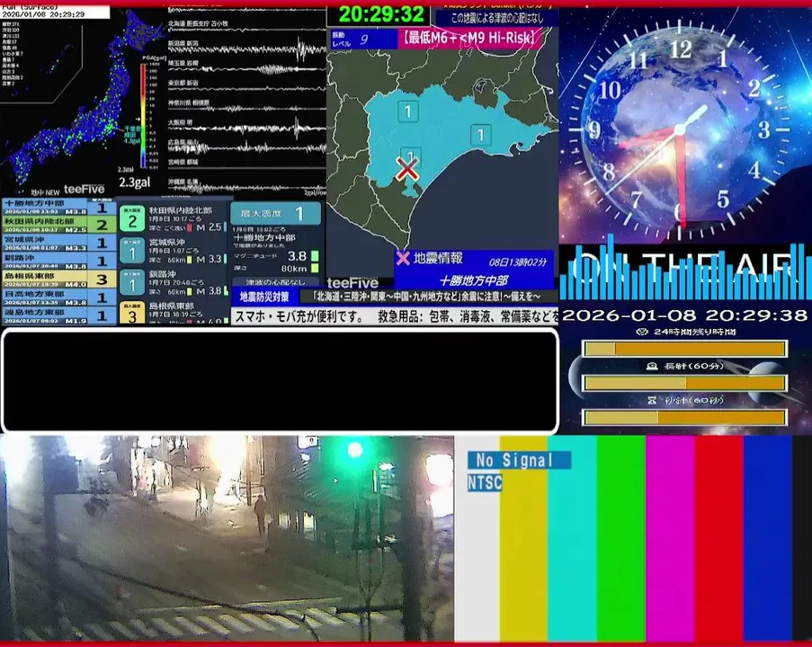Click the scrolling スマホ・モバ充 ticker text
Screen dimensions: 812x647
point(395,316)
